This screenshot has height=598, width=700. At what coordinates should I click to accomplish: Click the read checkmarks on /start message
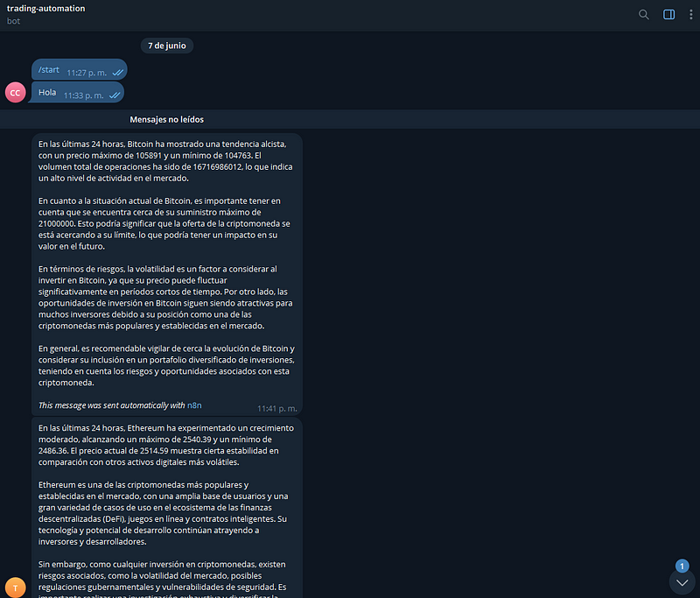tap(118, 73)
